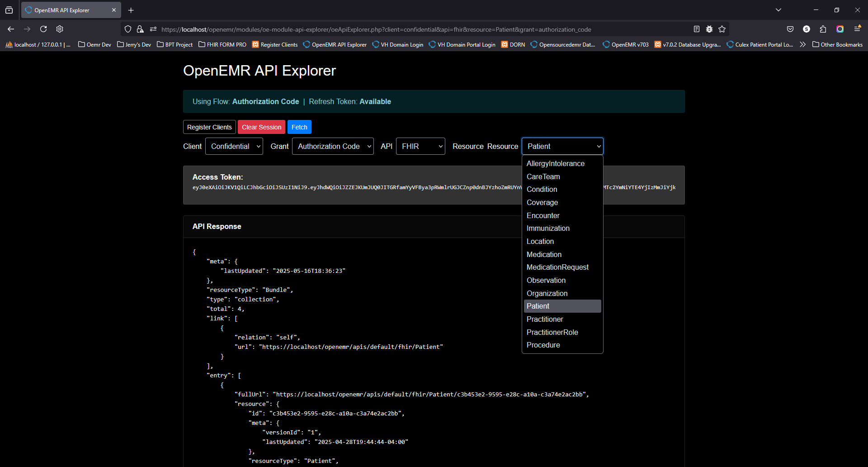
Task: Click the red Clear Session button
Action: [261, 127]
